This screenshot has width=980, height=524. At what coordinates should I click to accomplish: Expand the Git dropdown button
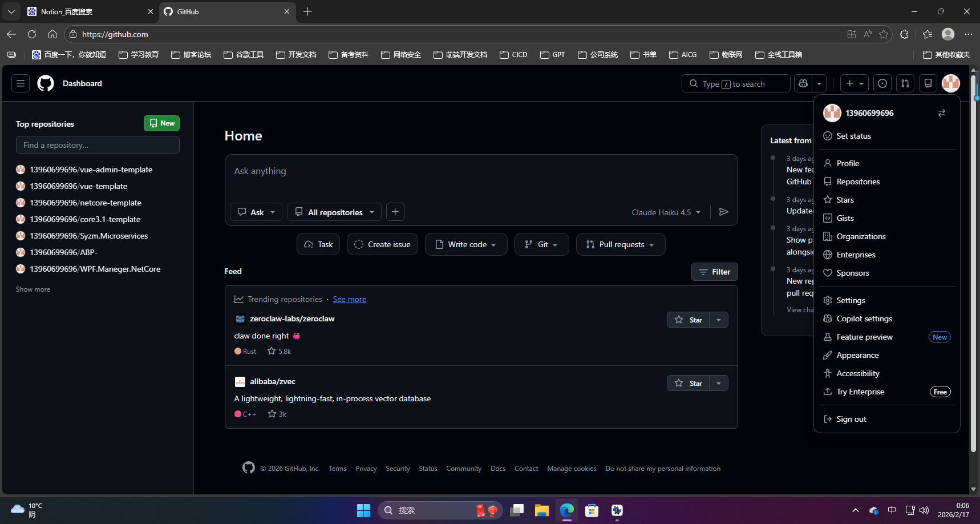pyautogui.click(x=541, y=244)
